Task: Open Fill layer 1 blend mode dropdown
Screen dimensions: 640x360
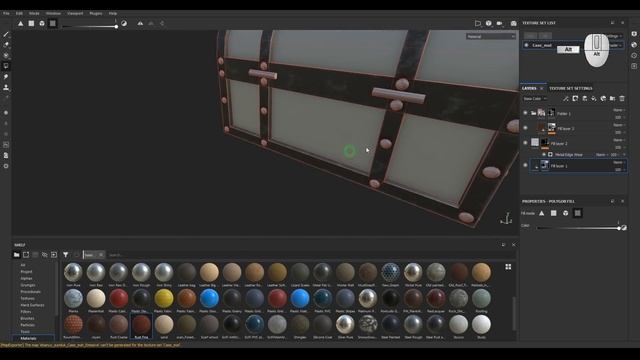Action: tap(618, 162)
